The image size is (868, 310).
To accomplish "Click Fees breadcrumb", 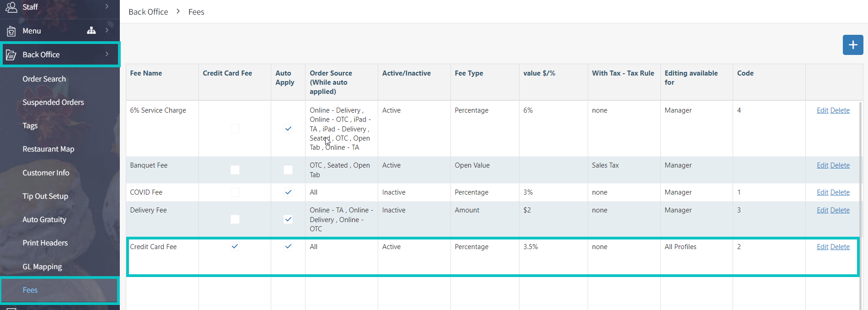I will point(196,12).
